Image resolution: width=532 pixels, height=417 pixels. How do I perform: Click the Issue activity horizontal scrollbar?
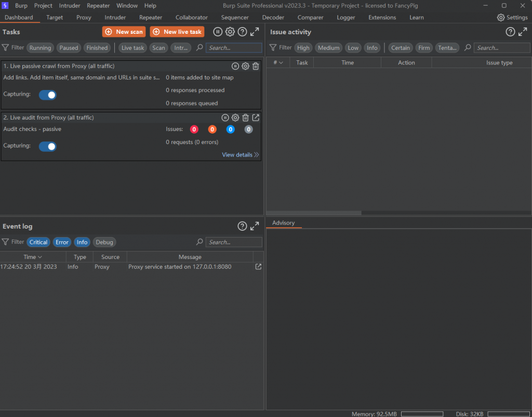click(x=314, y=213)
